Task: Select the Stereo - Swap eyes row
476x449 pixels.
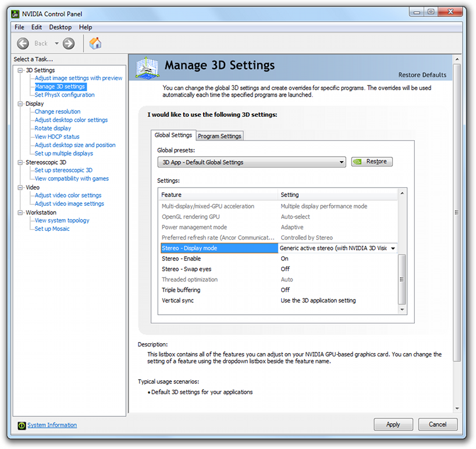Action: coord(278,269)
